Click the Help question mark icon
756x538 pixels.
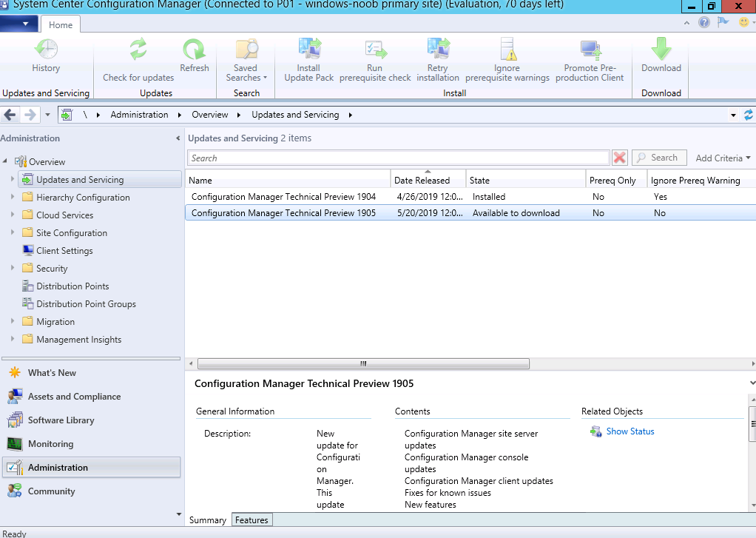point(704,22)
